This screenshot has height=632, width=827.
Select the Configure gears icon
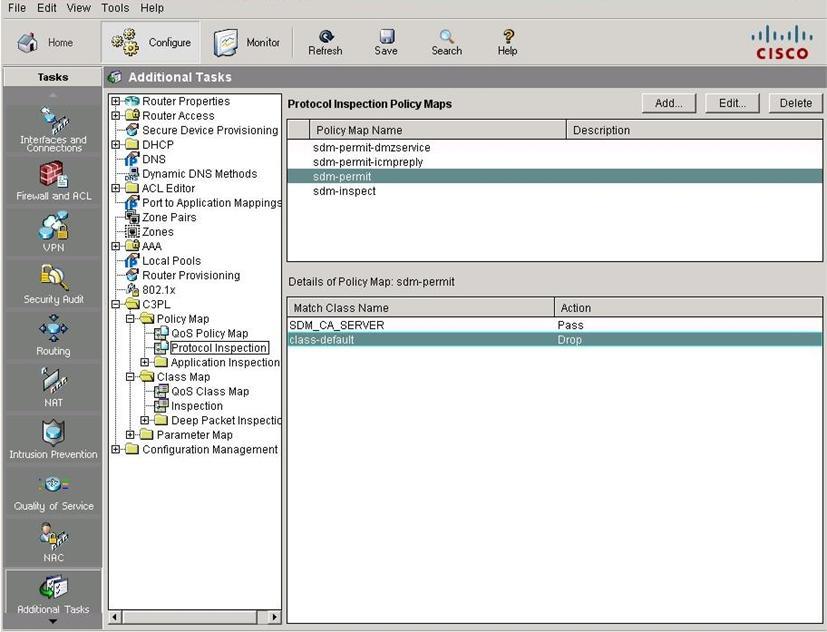tap(126, 42)
